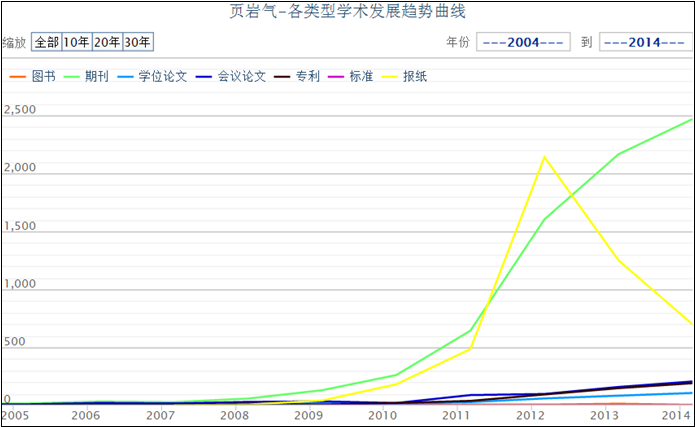Click the dark blue 会议论文 legend marker
The image size is (695, 427).
[204, 77]
